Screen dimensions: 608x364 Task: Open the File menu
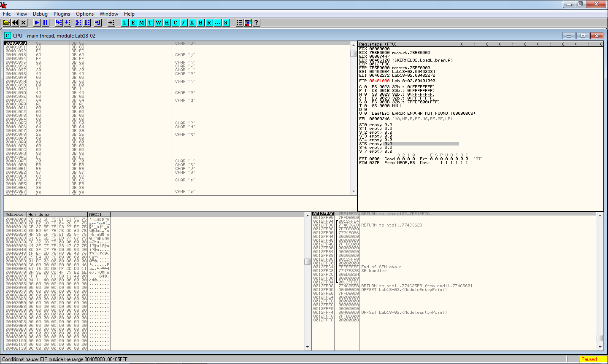(7, 14)
